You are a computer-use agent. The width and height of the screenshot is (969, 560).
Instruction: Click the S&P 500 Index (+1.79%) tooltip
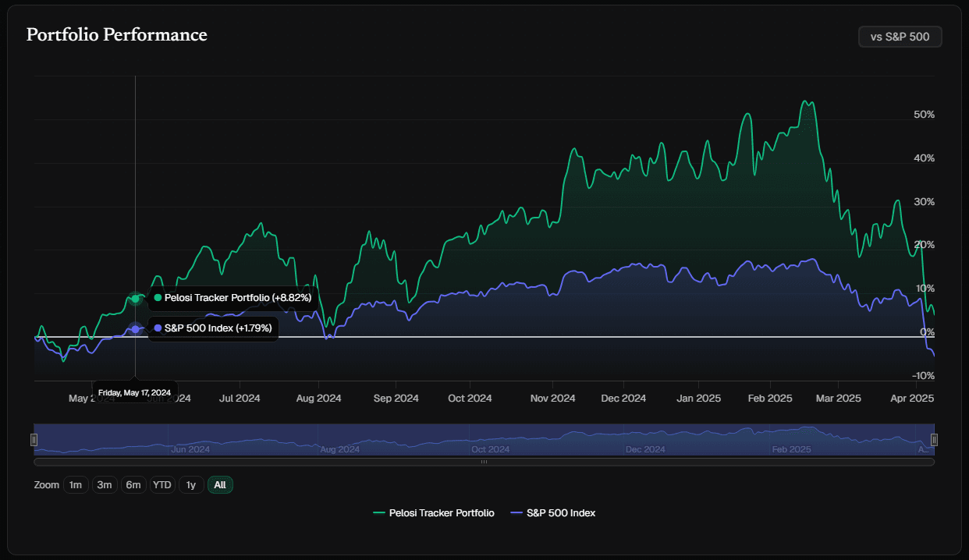[213, 328]
